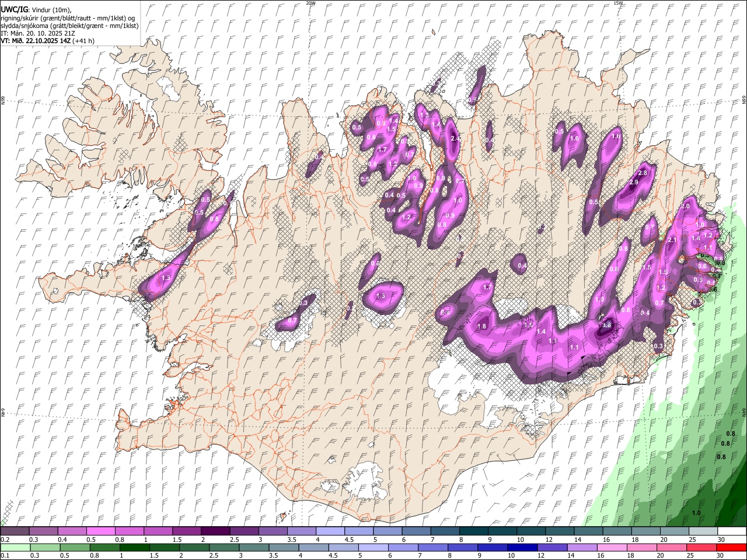Select the bright red swatch at 30, lower row

(x=731, y=548)
